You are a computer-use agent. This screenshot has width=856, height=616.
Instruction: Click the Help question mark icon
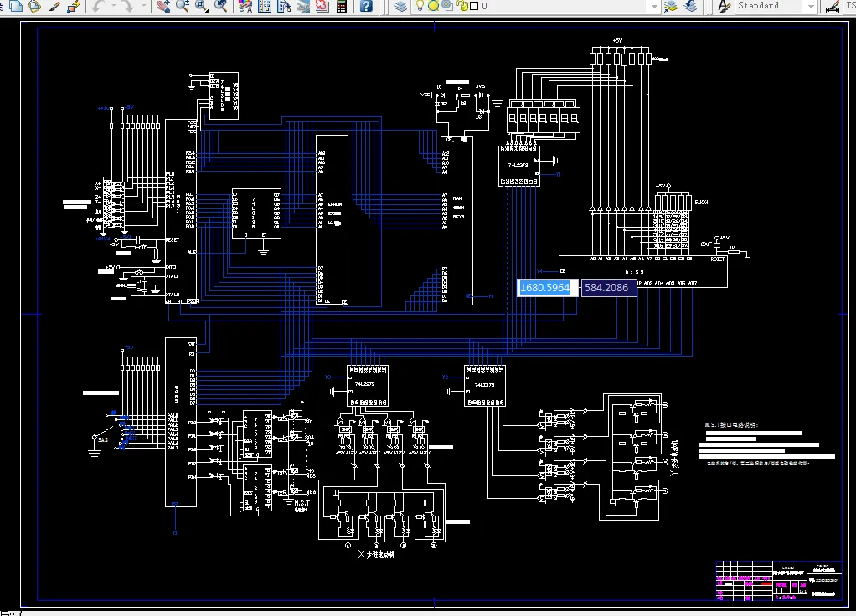coord(366,6)
